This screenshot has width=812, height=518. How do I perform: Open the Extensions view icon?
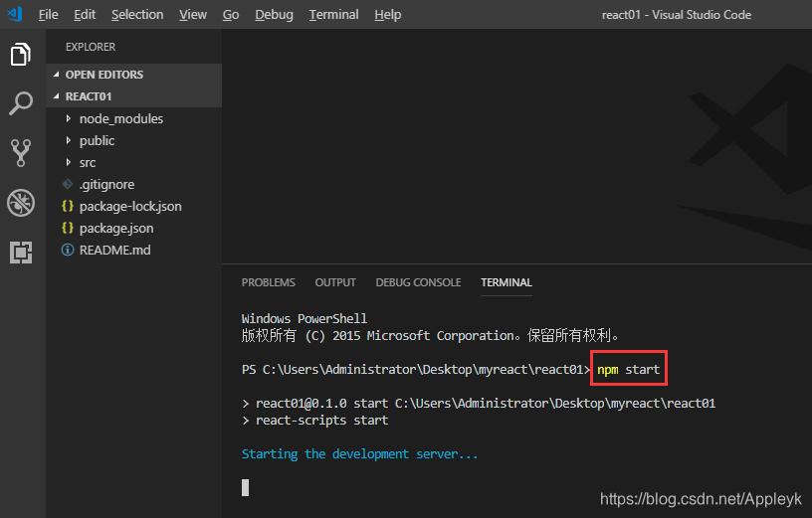pyautogui.click(x=21, y=253)
